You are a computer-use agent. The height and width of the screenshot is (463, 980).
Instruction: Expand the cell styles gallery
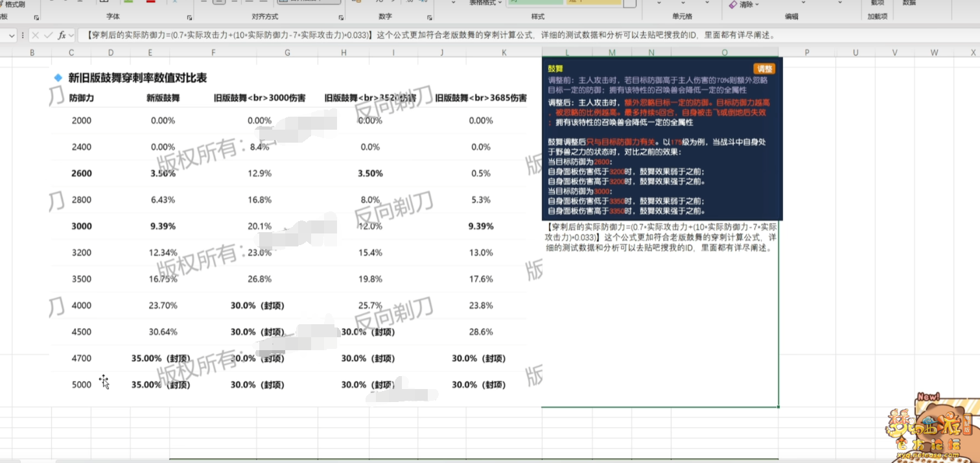pos(629,5)
